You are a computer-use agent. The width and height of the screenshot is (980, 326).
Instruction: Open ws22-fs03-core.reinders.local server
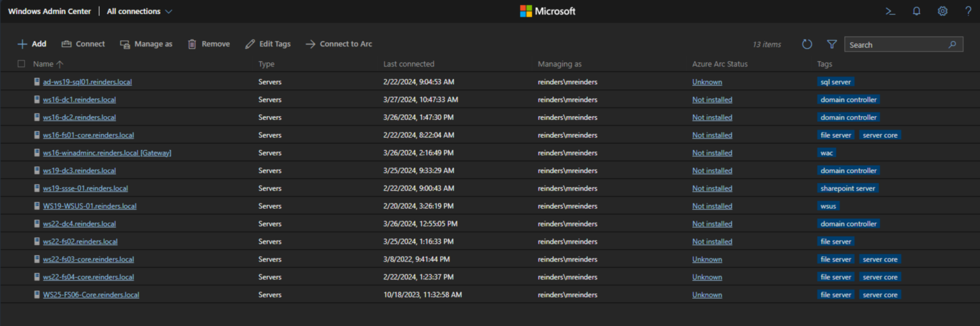coord(88,259)
